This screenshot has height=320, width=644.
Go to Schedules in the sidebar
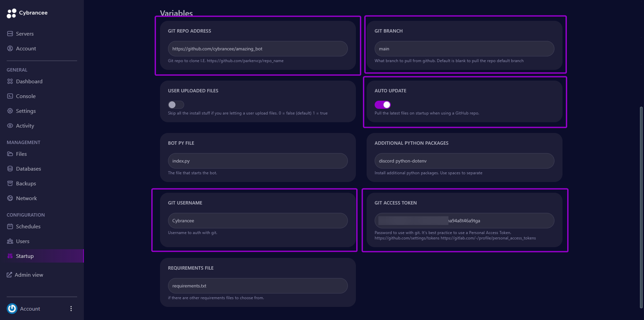(x=28, y=227)
